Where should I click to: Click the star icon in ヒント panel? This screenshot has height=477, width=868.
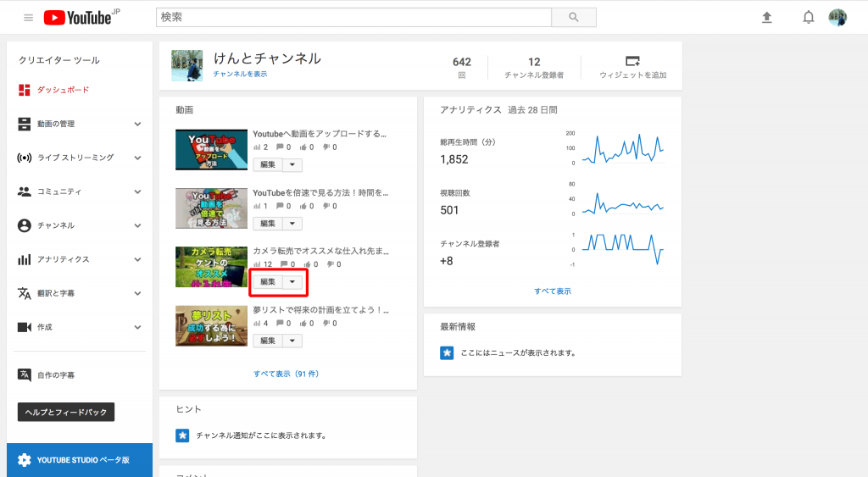pos(182,435)
